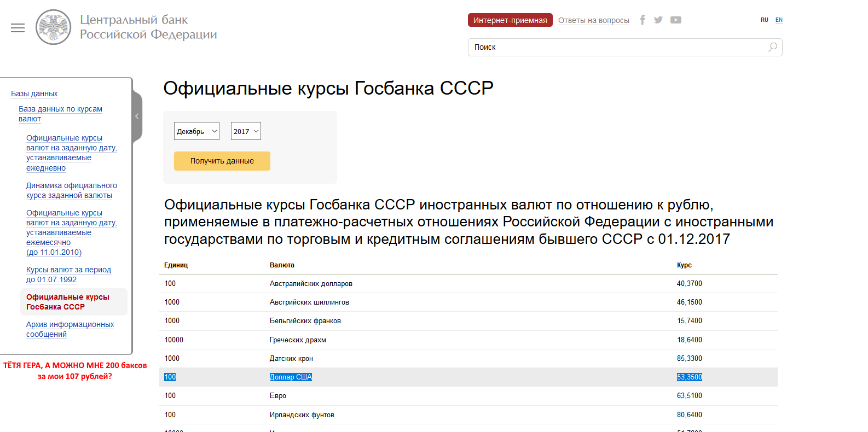This screenshot has width=868, height=432.
Task: Click the rate value 46,1500
Action: tap(690, 302)
